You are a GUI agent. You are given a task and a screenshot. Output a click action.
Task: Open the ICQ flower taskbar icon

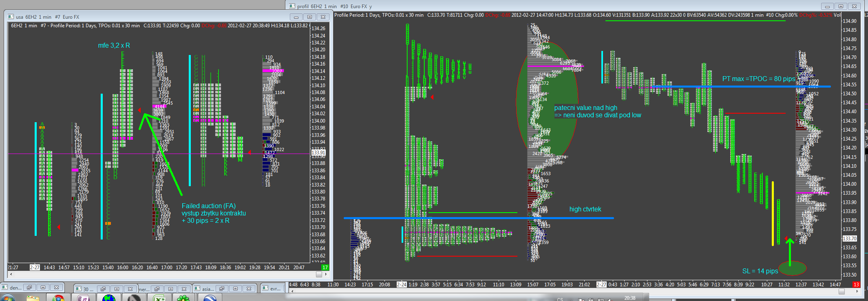coord(184,298)
